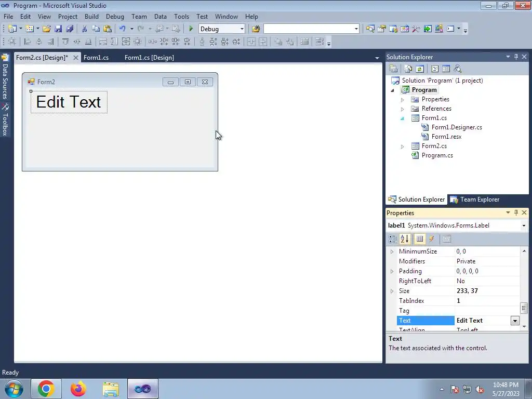Click the Copy icon in toolbar
Viewport: 532px width, 399px height.
[x=96, y=29]
